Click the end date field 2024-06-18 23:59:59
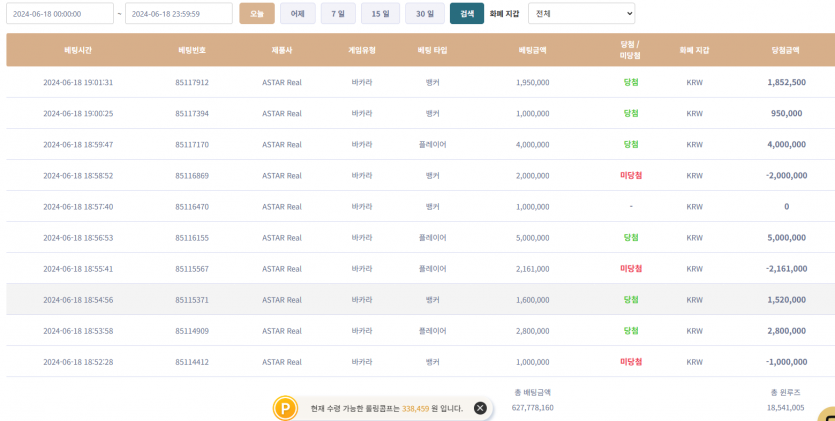Image resolution: width=835 pixels, height=421 pixels. click(x=179, y=14)
